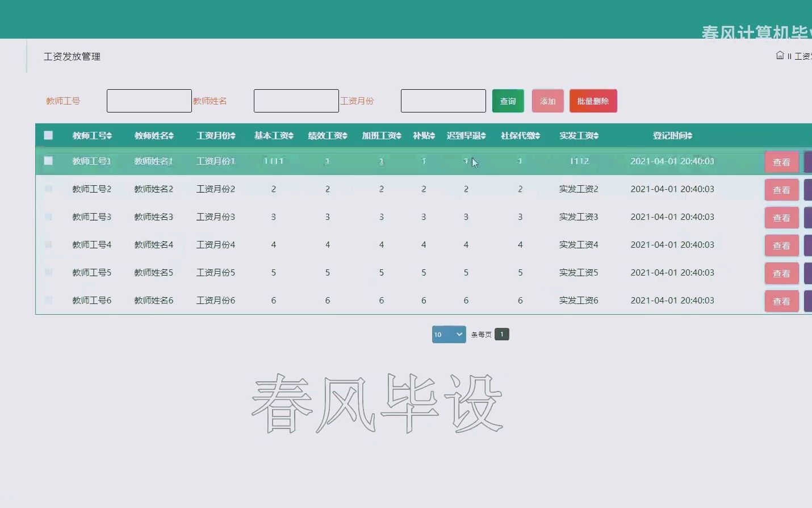Sort by 基本工资 column header
This screenshot has height=508, width=812.
(x=274, y=136)
